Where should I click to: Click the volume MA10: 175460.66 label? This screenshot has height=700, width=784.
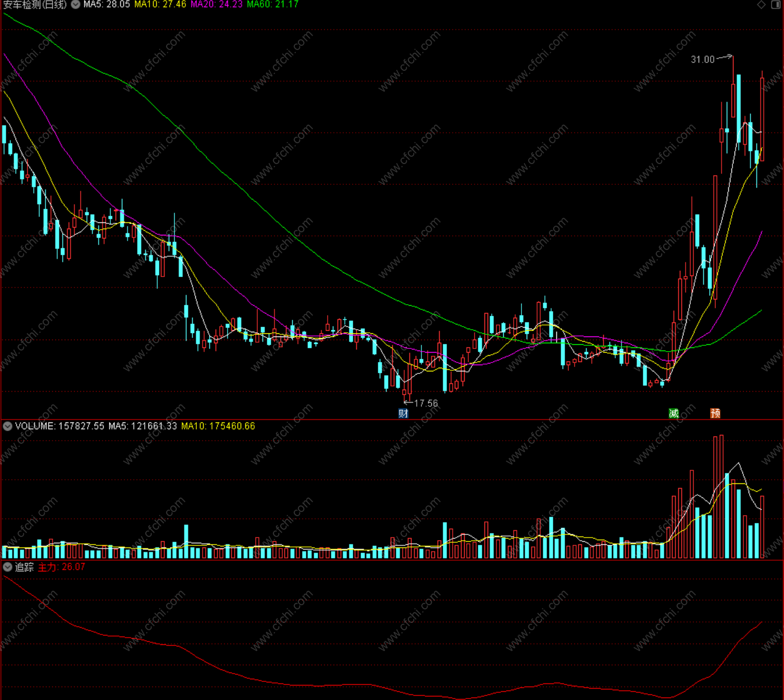[218, 426]
